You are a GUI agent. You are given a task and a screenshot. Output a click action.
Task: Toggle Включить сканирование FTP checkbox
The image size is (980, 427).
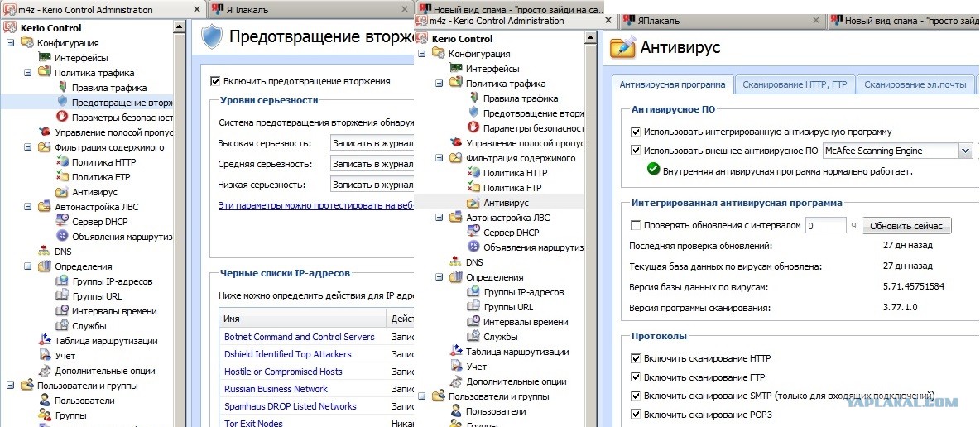click(636, 377)
